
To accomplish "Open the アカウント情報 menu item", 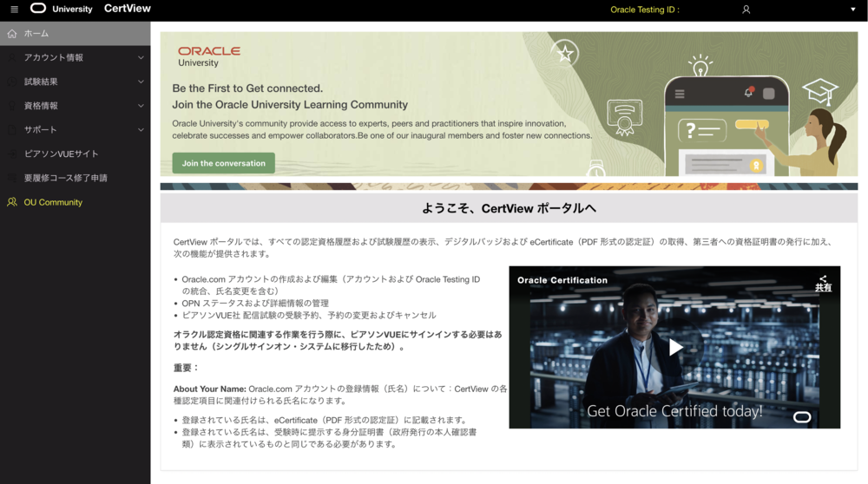I will coord(76,57).
